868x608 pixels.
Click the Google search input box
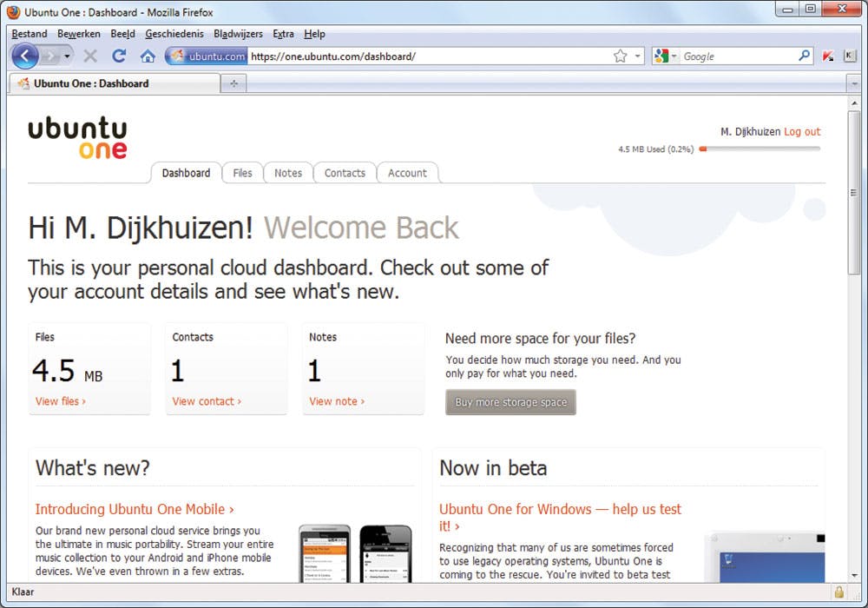coord(739,56)
